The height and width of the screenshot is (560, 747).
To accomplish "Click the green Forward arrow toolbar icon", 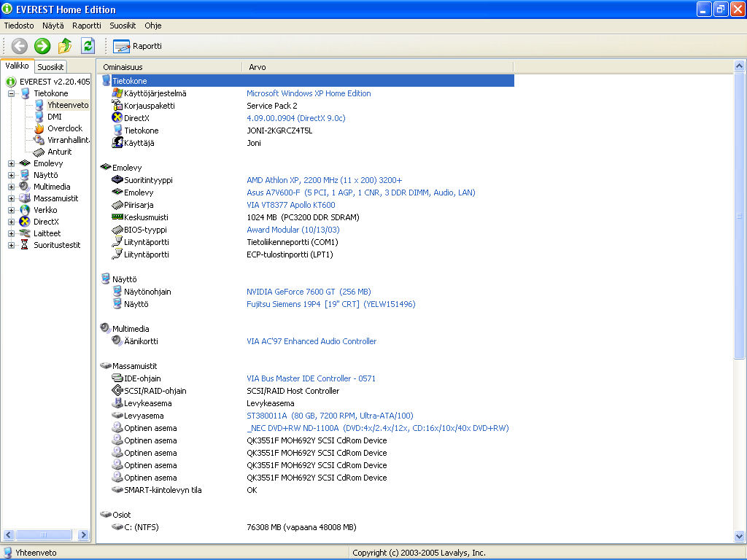I will (x=42, y=46).
